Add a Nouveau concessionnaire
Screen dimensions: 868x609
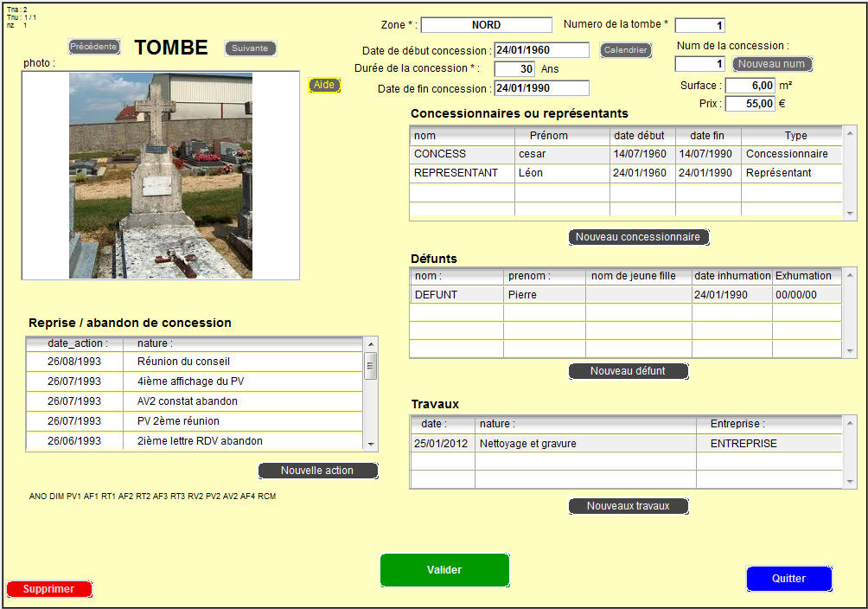[639, 237]
